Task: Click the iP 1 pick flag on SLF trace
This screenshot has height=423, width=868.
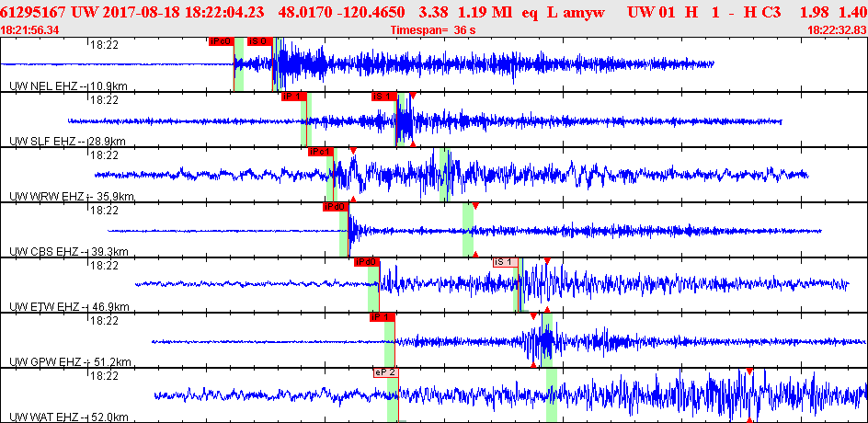Action: [x=292, y=97]
